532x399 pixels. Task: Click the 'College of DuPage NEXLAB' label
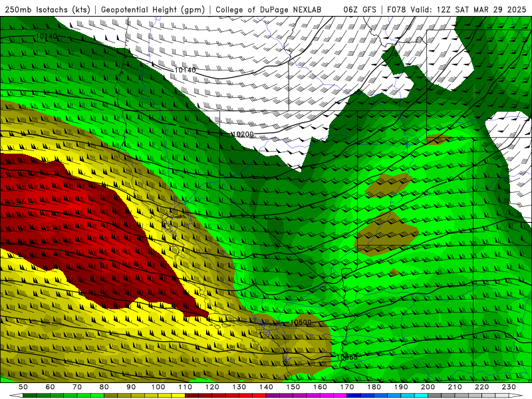click(268, 9)
